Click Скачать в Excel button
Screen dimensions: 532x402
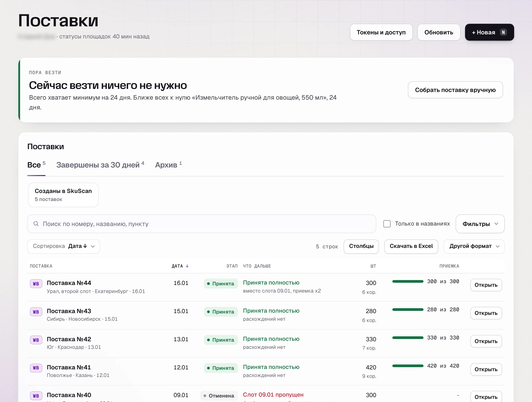point(411,246)
